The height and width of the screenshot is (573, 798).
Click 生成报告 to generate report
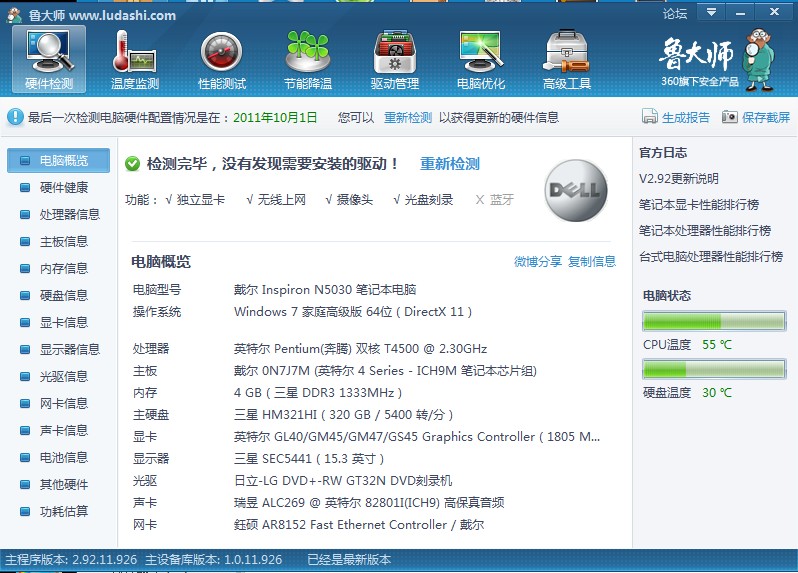point(686,118)
